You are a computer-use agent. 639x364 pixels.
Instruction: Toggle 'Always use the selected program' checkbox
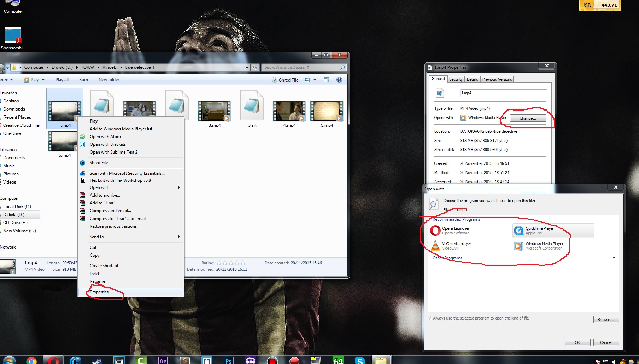(x=430, y=318)
